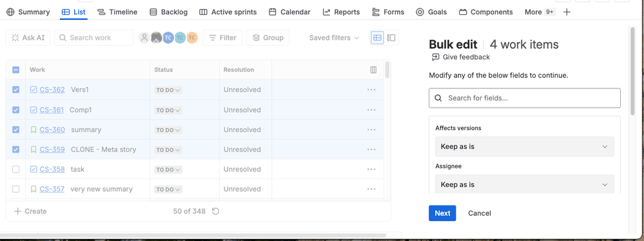Open the Group button
This screenshot has width=644, height=241.
[268, 38]
